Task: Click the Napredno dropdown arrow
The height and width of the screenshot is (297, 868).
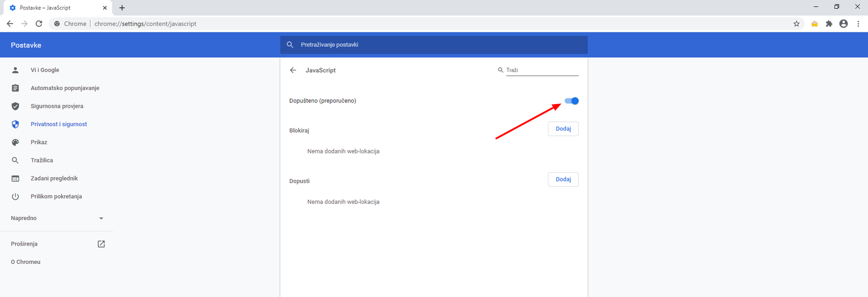Action: tap(101, 218)
